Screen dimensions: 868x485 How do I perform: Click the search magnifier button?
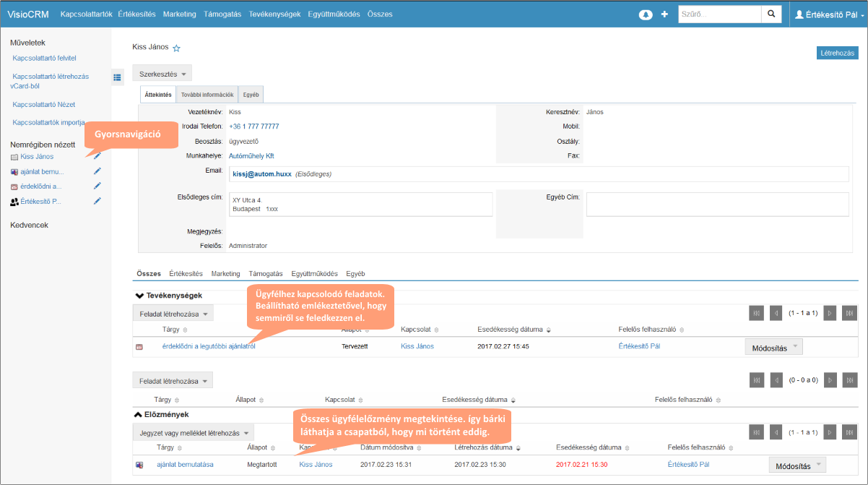[771, 14]
